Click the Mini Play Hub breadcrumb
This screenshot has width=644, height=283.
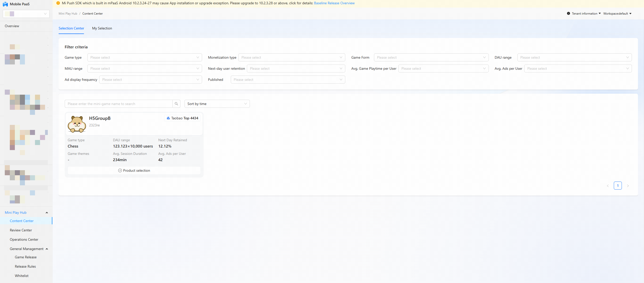coord(68,14)
